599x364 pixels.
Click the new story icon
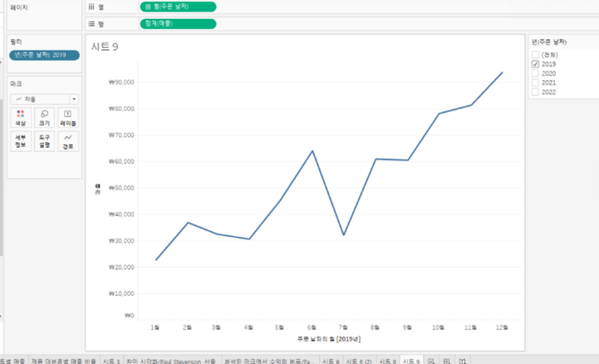pos(463,361)
